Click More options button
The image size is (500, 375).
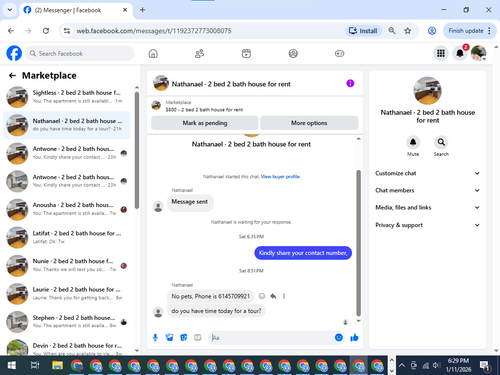coord(309,123)
